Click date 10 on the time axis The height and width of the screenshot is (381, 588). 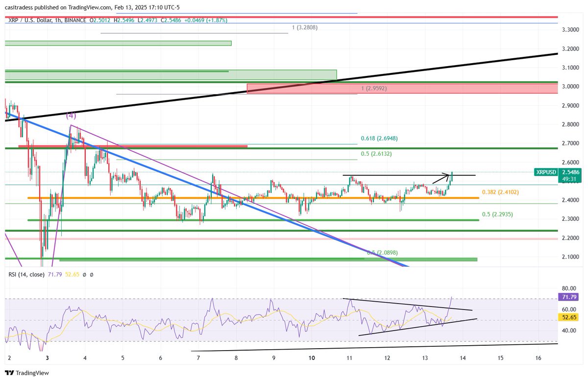(x=312, y=358)
